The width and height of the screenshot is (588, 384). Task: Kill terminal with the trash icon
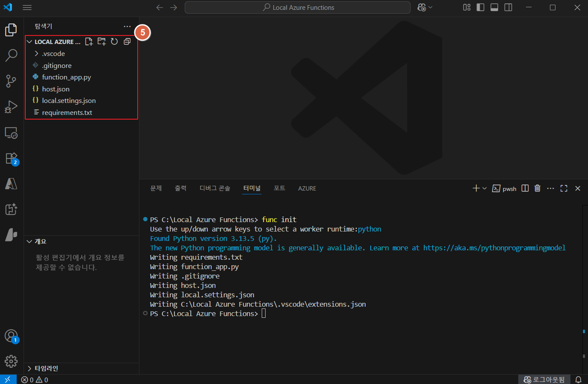538,188
